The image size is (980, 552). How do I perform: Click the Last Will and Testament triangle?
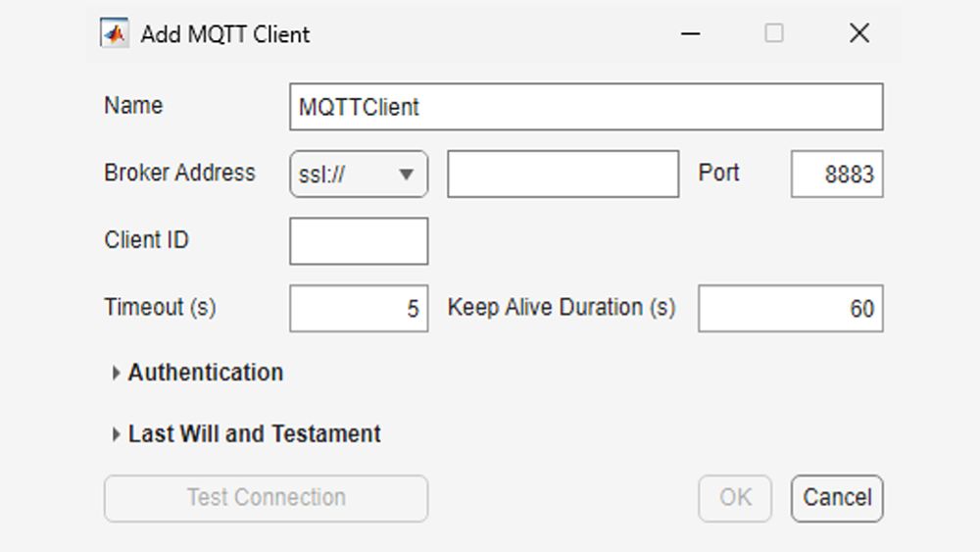point(117,434)
